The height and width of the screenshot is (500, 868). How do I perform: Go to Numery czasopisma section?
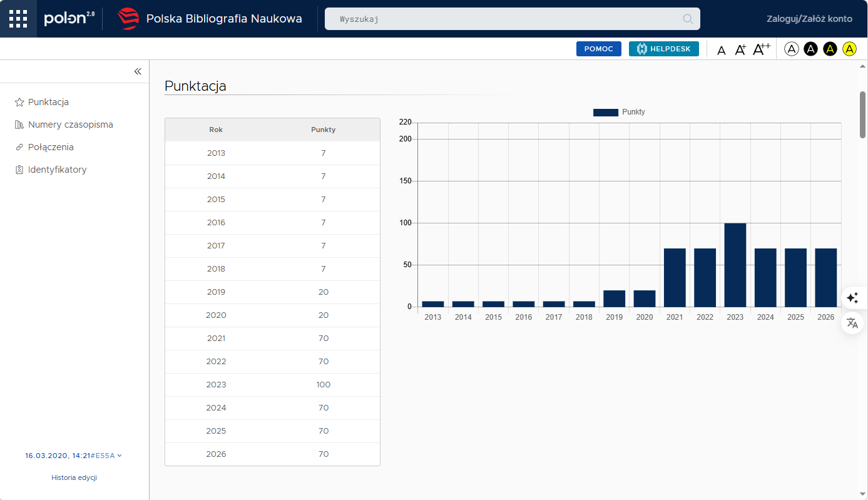coord(70,125)
